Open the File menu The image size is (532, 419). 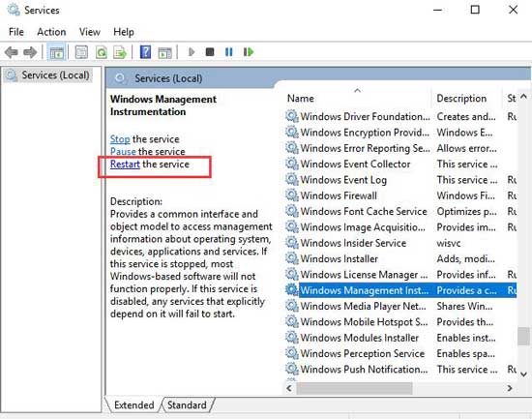(x=16, y=32)
